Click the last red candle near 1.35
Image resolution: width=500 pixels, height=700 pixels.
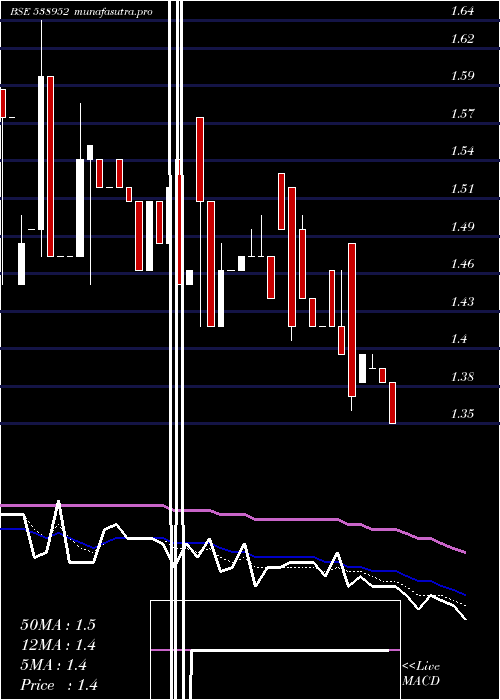(392, 403)
